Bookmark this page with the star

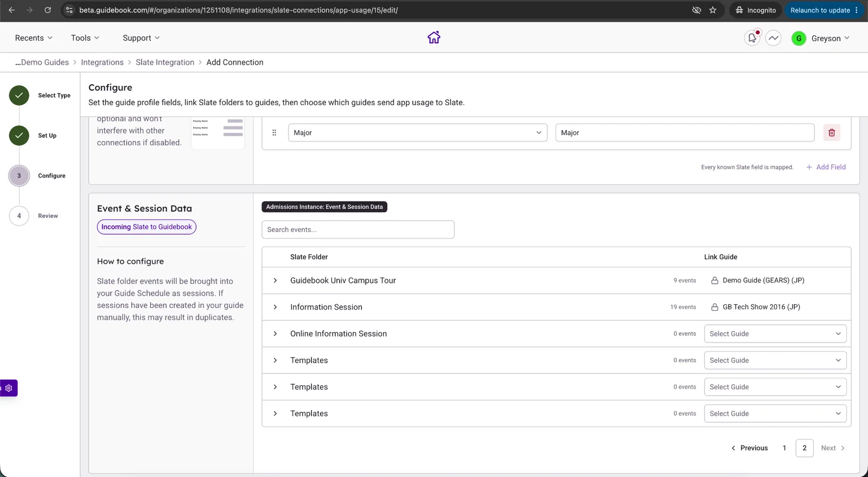(x=713, y=10)
